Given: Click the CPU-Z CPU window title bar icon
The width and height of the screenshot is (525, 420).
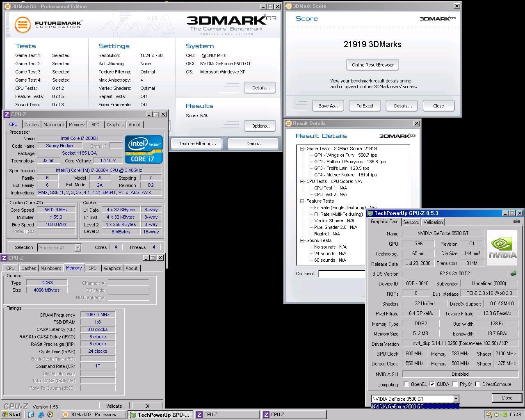Looking at the screenshot, I should 7,114.
